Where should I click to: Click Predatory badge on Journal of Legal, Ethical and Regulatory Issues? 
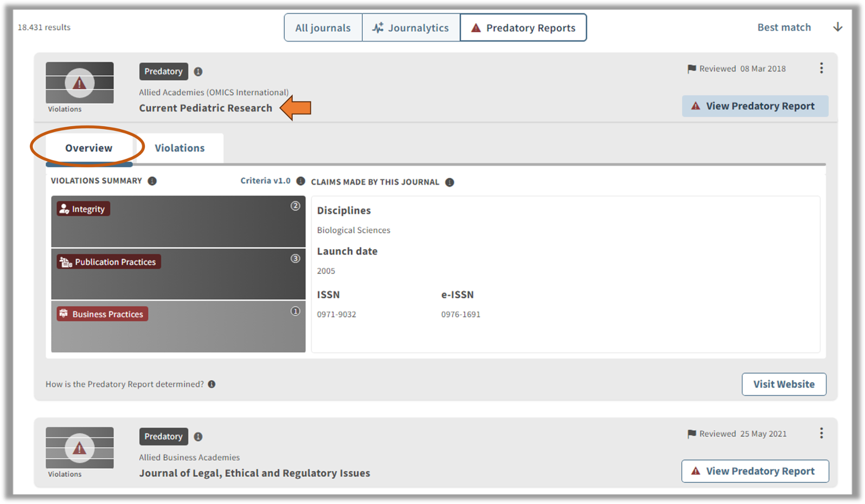(x=163, y=437)
